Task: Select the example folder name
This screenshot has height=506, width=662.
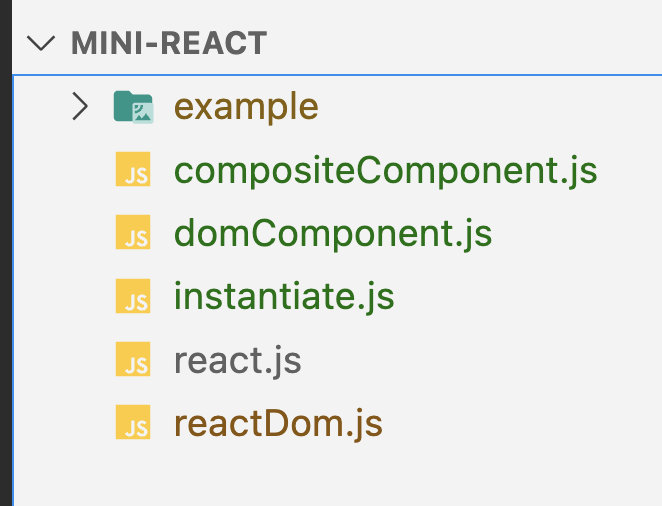Action: coord(246,106)
